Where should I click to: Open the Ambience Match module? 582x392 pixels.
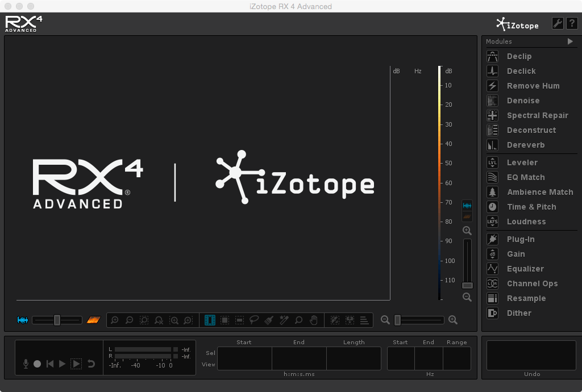pyautogui.click(x=531, y=192)
